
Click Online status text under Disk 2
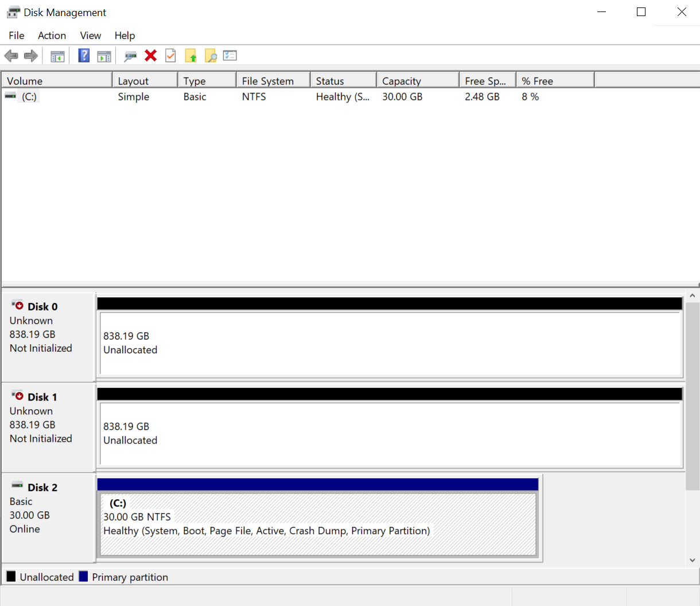click(25, 529)
